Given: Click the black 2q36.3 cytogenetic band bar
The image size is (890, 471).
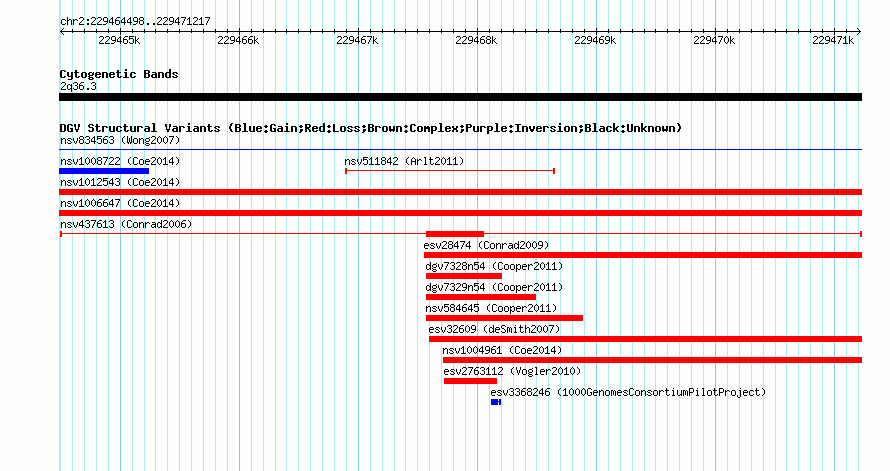Looking at the screenshot, I should (x=460, y=97).
